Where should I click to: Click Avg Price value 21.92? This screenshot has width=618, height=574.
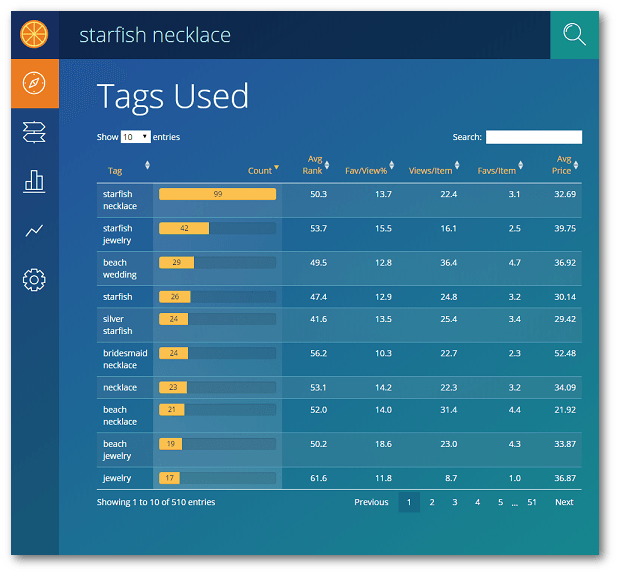(565, 410)
